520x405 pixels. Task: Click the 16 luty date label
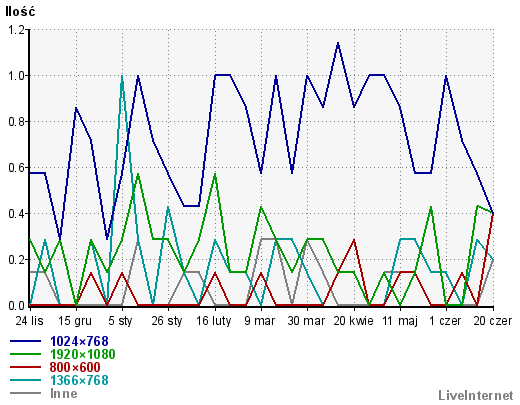click(x=214, y=321)
